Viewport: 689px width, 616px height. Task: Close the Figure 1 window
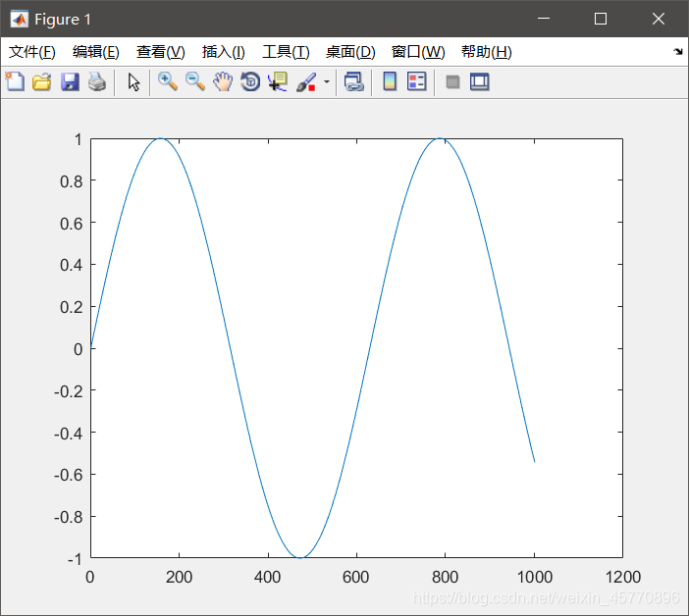[x=659, y=19]
